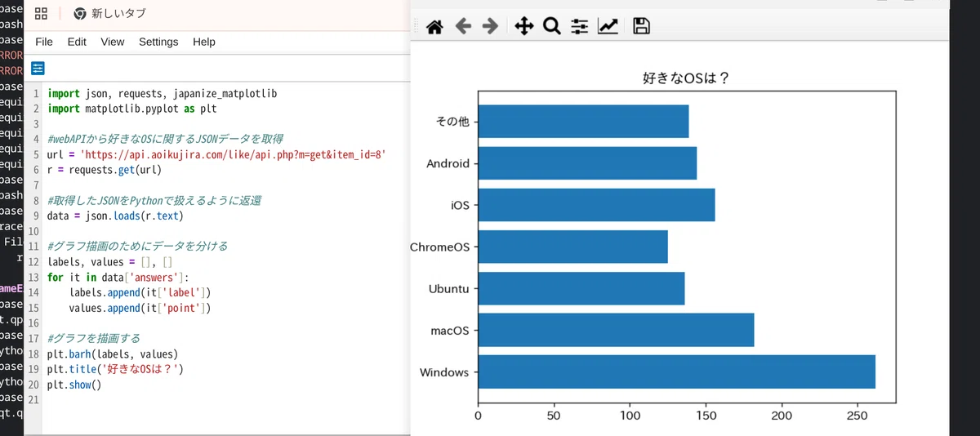Viewport: 980px width, 436px height.
Task: Click the Ubuntu axis label
Action: (448, 288)
